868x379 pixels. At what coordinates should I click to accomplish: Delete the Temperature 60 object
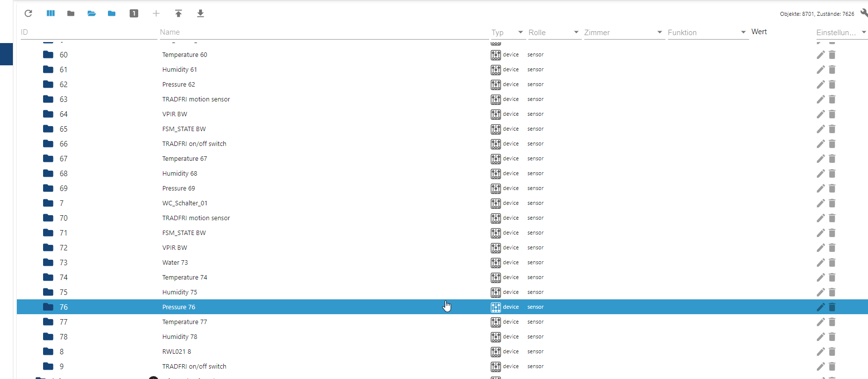tap(832, 54)
